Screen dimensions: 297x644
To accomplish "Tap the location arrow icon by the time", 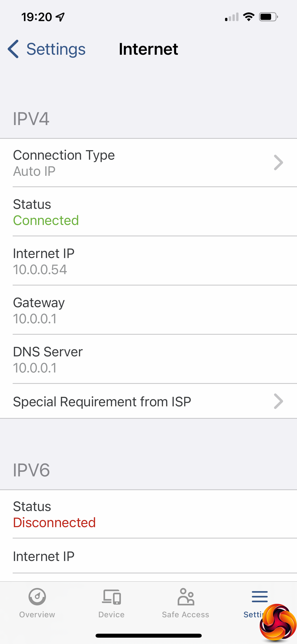I will (x=60, y=17).
